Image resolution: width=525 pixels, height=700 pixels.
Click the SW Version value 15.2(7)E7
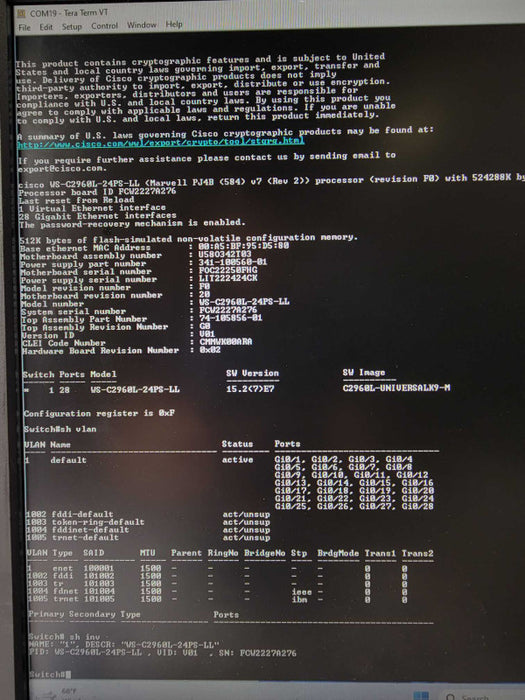click(250, 389)
